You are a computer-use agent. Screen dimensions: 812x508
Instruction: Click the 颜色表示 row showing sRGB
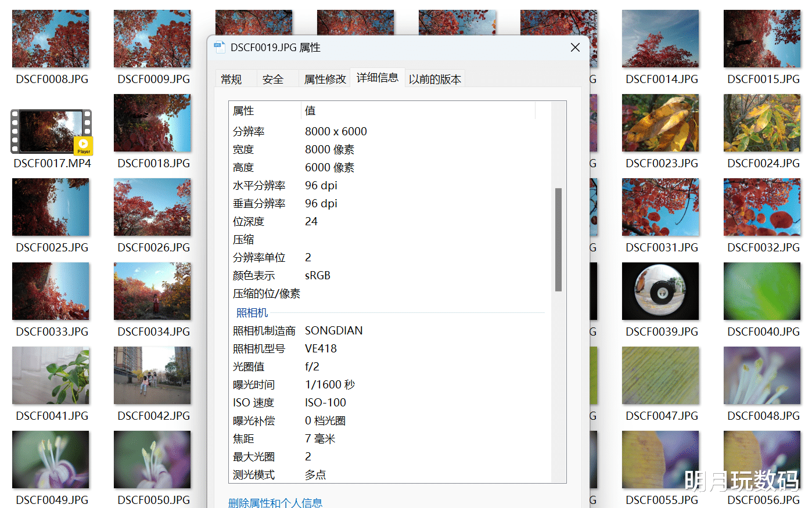(390, 276)
